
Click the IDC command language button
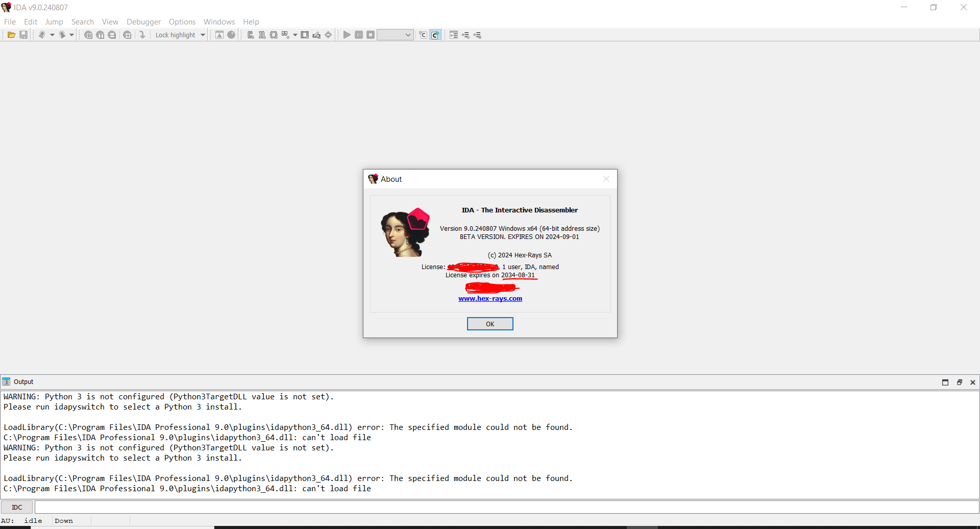coord(17,507)
